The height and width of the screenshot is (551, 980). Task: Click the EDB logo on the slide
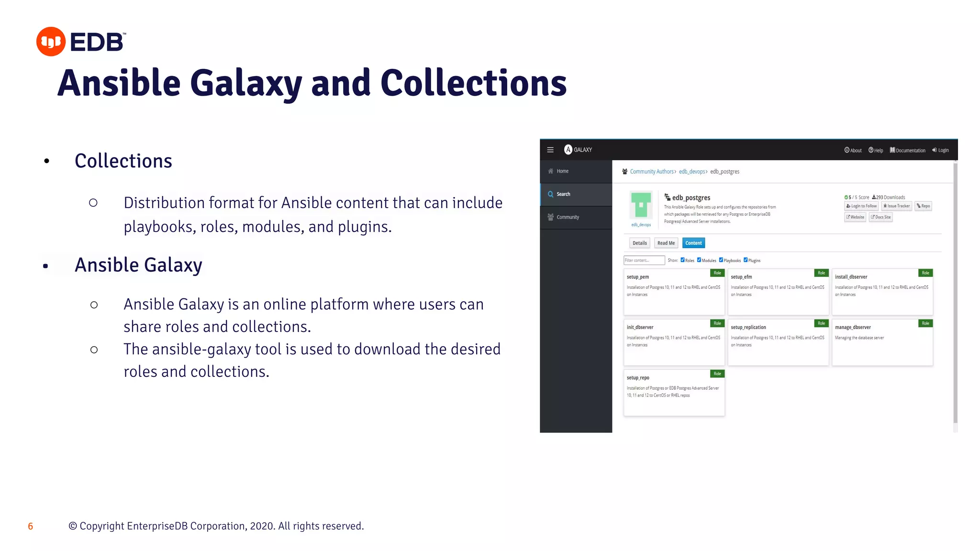coord(81,42)
